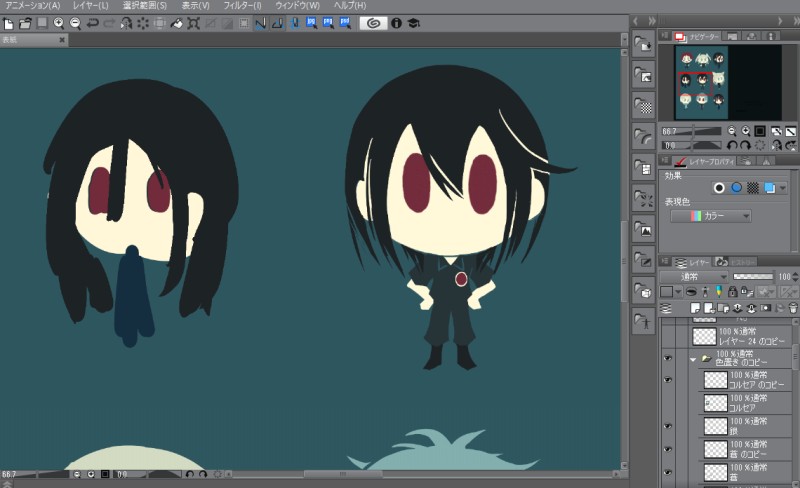Collapse the 色置き のコピー folder triangle
The height and width of the screenshot is (488, 800).
pyautogui.click(x=693, y=359)
